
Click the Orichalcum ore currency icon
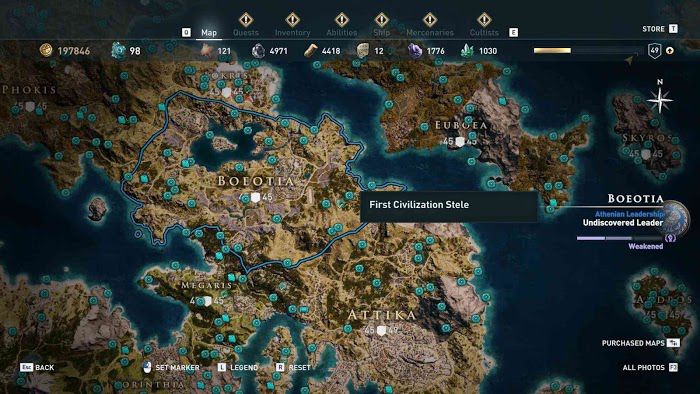point(118,50)
